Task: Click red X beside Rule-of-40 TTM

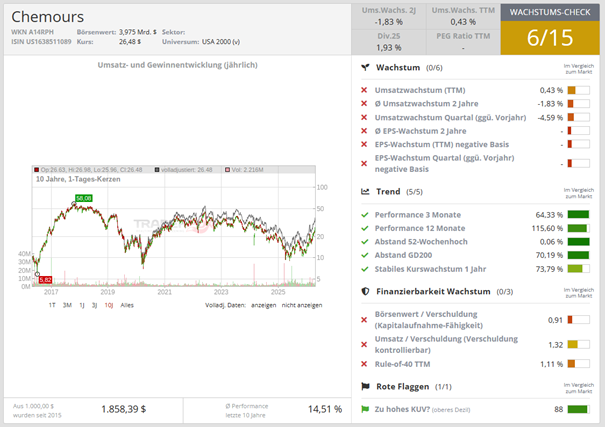Action: [x=364, y=364]
